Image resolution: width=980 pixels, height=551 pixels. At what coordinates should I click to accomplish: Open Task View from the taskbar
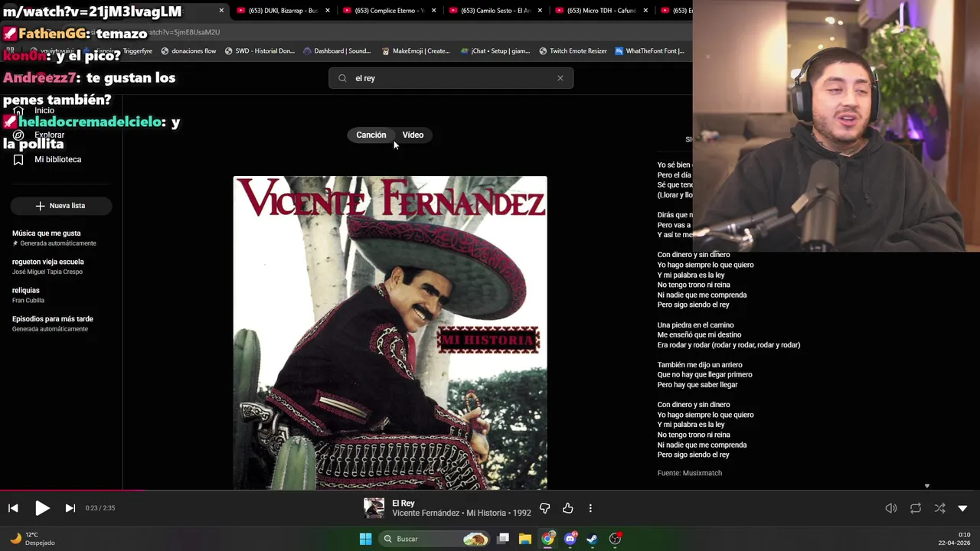click(503, 539)
